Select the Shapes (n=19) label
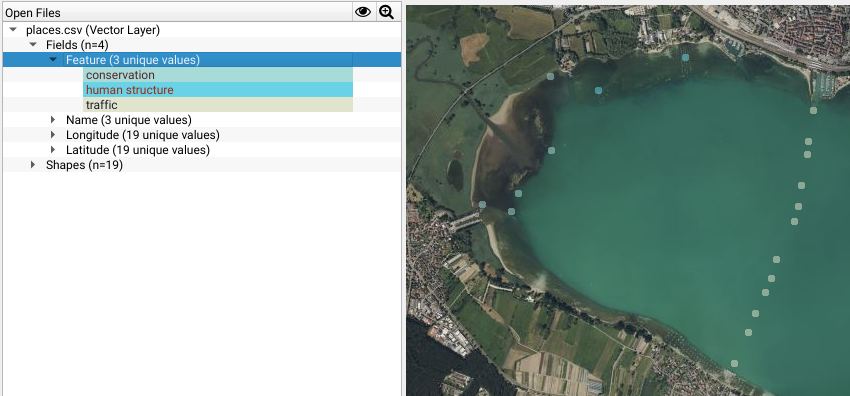The width and height of the screenshot is (850, 396). 84,165
